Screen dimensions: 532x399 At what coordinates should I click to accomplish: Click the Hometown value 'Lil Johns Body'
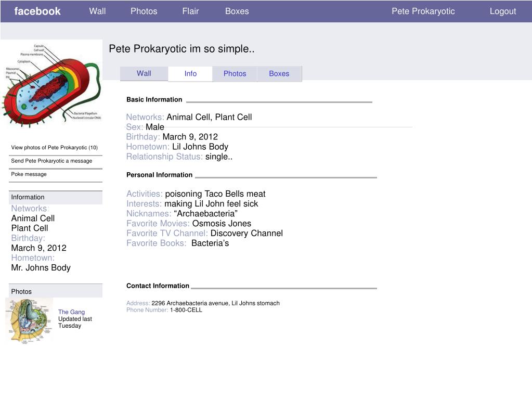coord(200,147)
